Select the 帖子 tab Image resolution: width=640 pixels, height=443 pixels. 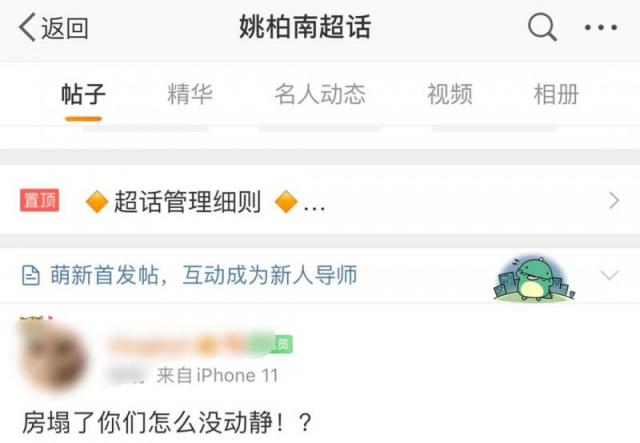(83, 94)
